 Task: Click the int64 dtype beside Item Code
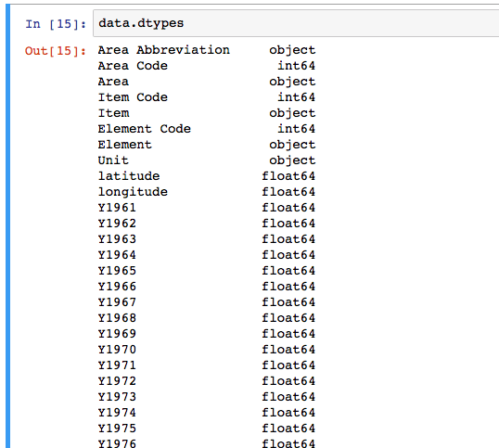[x=296, y=97]
